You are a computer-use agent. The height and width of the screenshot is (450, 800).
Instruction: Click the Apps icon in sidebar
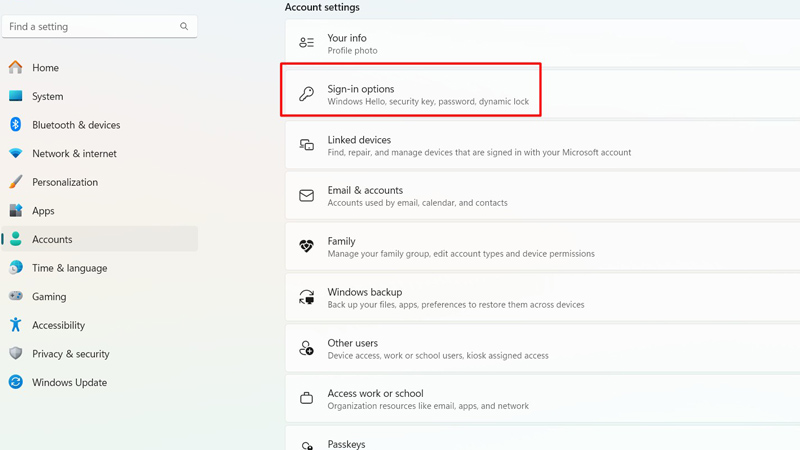(15, 210)
